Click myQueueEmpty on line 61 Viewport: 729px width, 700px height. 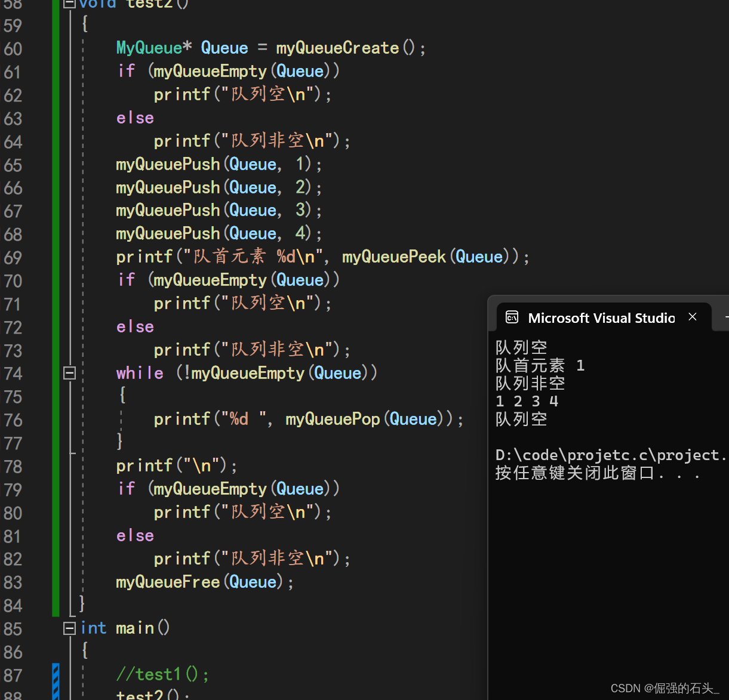[x=210, y=71]
